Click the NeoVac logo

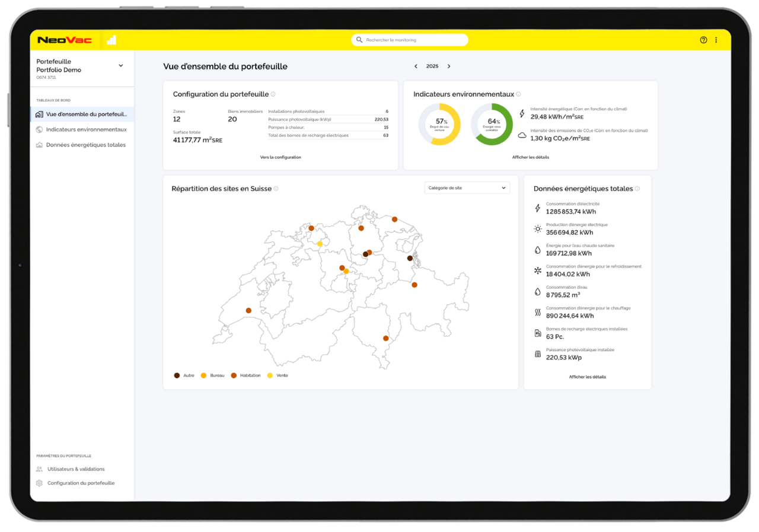pyautogui.click(x=64, y=40)
